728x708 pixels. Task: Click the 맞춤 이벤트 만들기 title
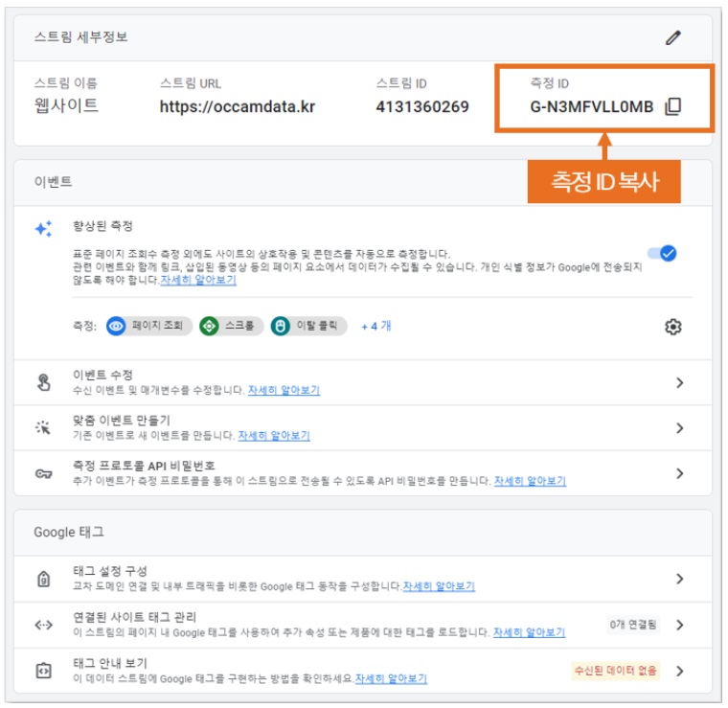pyautogui.click(x=122, y=421)
